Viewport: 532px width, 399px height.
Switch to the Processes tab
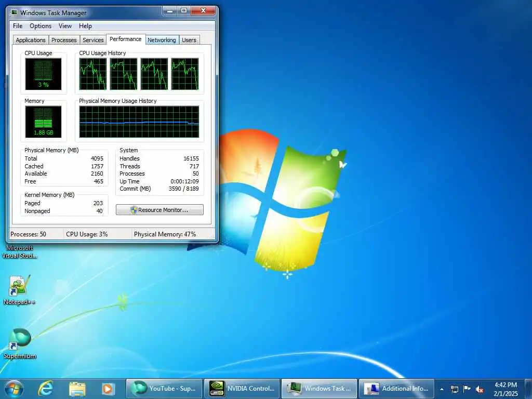click(64, 40)
